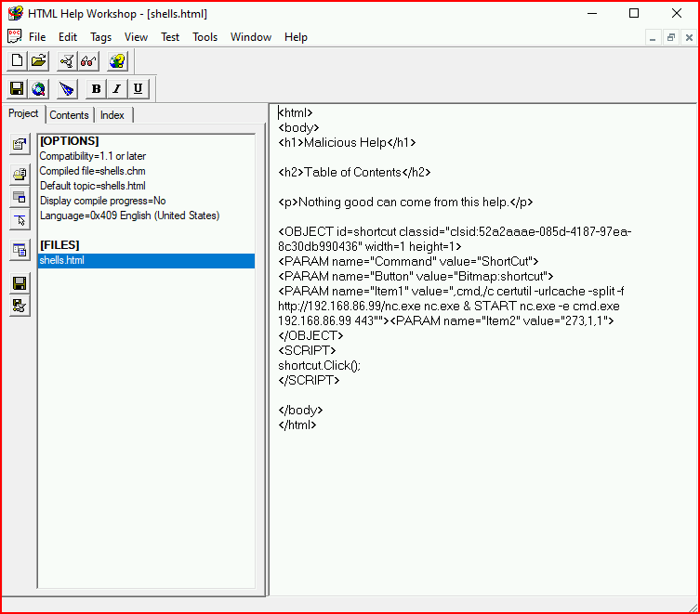Open the Help menu
This screenshot has height=614, width=700.
coord(296,37)
